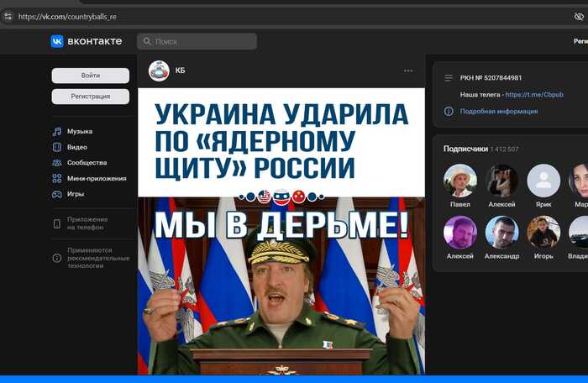The height and width of the screenshot is (383, 588).
Task: Open the t.me/Cbpub telegram link
Action: (x=533, y=95)
